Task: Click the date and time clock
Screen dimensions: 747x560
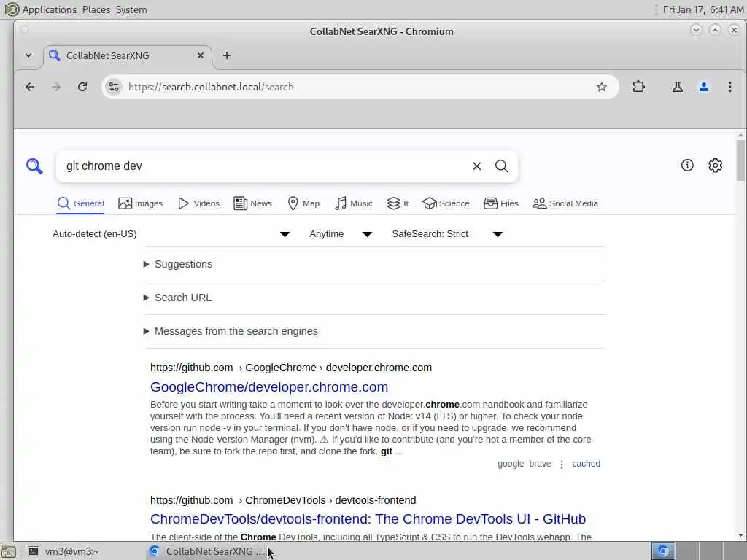Action: click(703, 9)
